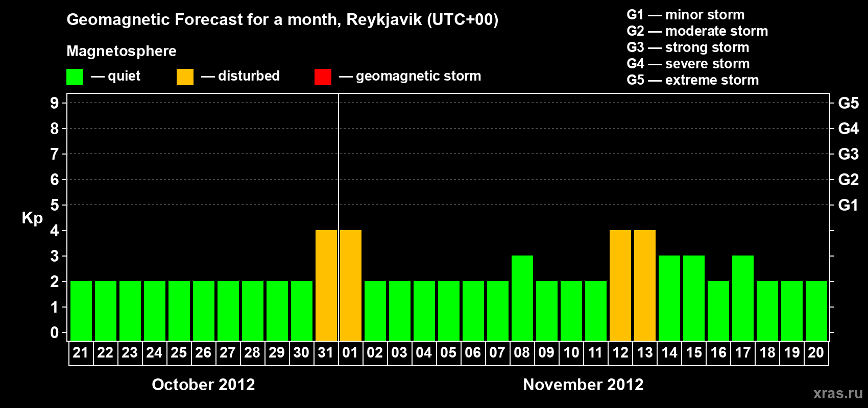Click the Kp axis value 9
Image resolution: width=868 pixels, height=408 pixels.
pos(55,103)
